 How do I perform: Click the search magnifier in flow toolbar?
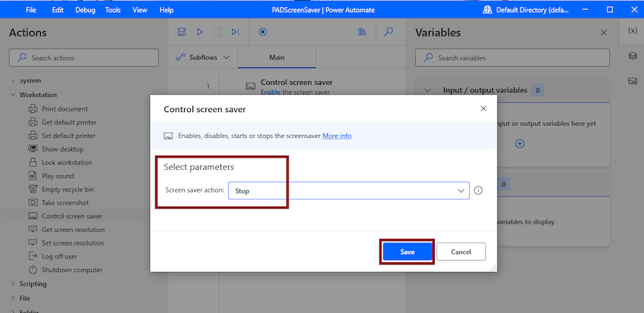(x=389, y=32)
